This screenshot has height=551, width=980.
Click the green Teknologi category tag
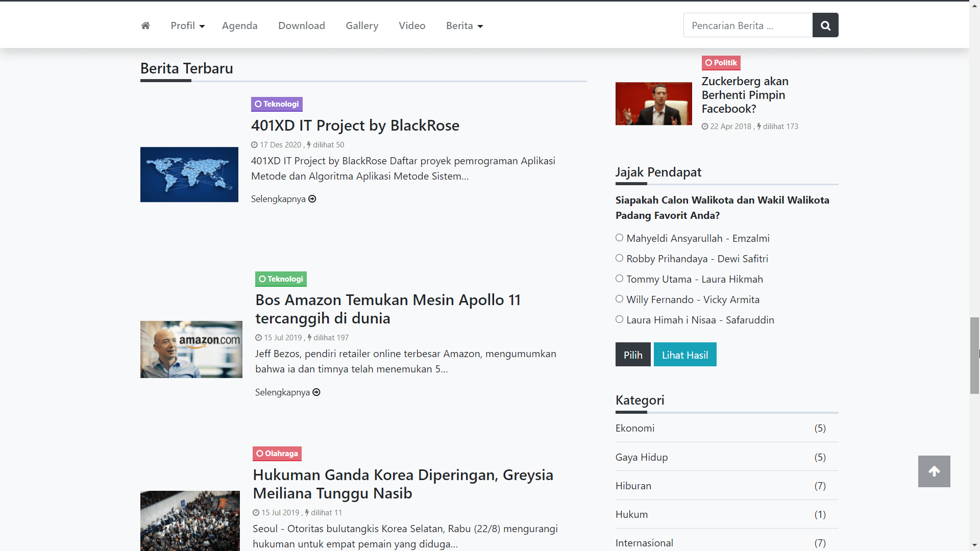281,279
